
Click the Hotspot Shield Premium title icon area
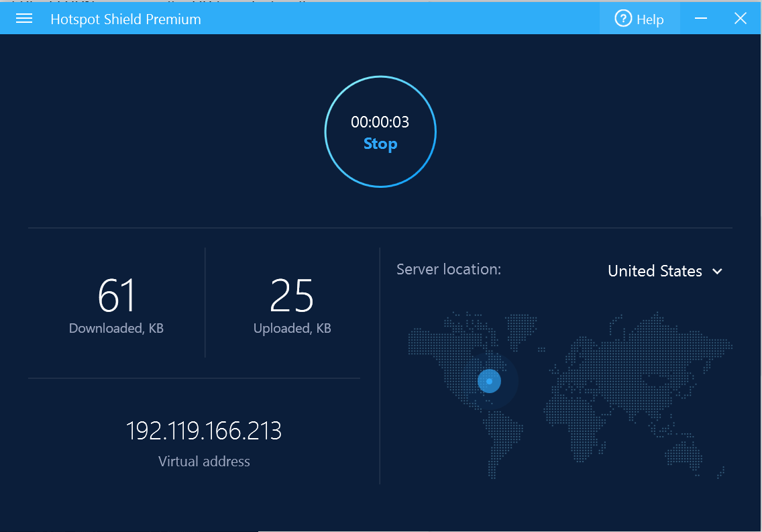point(125,19)
